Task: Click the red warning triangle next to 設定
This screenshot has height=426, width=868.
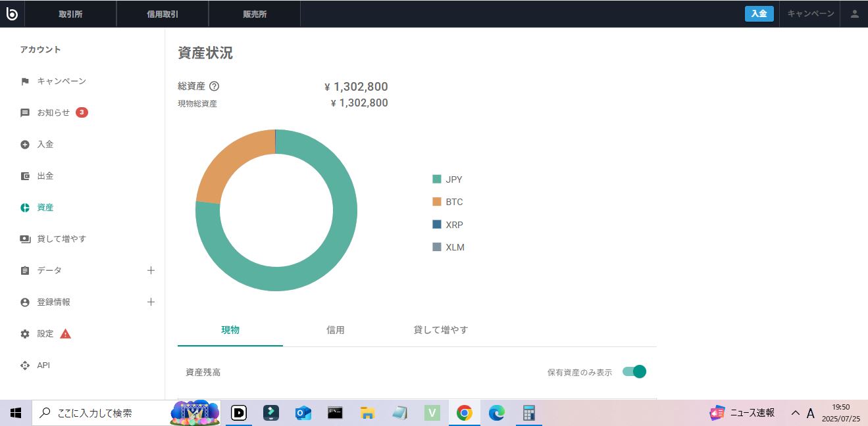Action: click(x=65, y=333)
